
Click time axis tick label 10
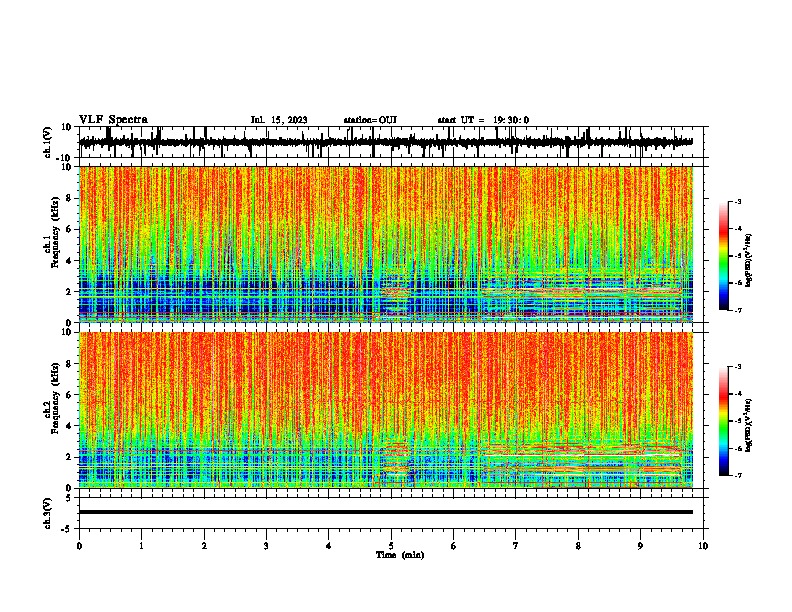coord(703,546)
